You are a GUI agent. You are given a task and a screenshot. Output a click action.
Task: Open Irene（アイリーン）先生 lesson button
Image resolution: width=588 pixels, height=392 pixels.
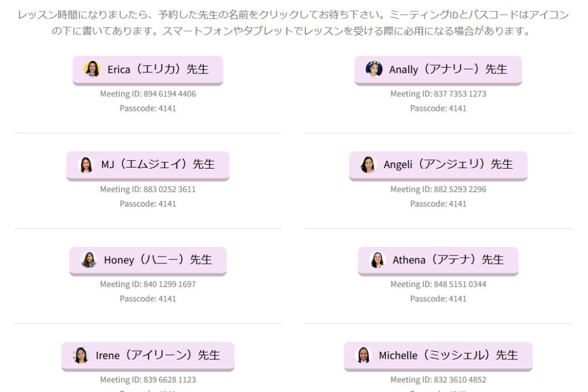coord(158,355)
